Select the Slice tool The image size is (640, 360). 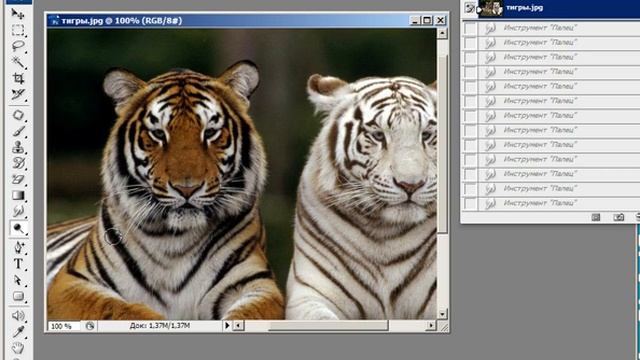pyautogui.click(x=18, y=94)
